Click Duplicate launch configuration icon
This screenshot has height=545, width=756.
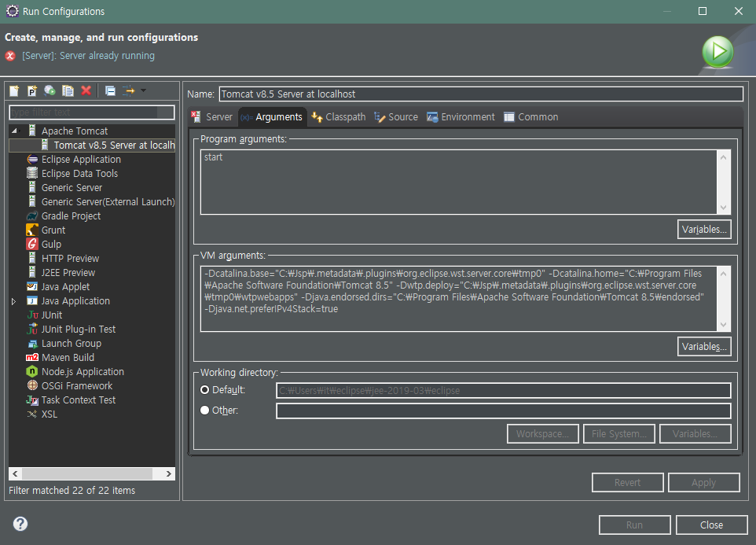(68, 90)
